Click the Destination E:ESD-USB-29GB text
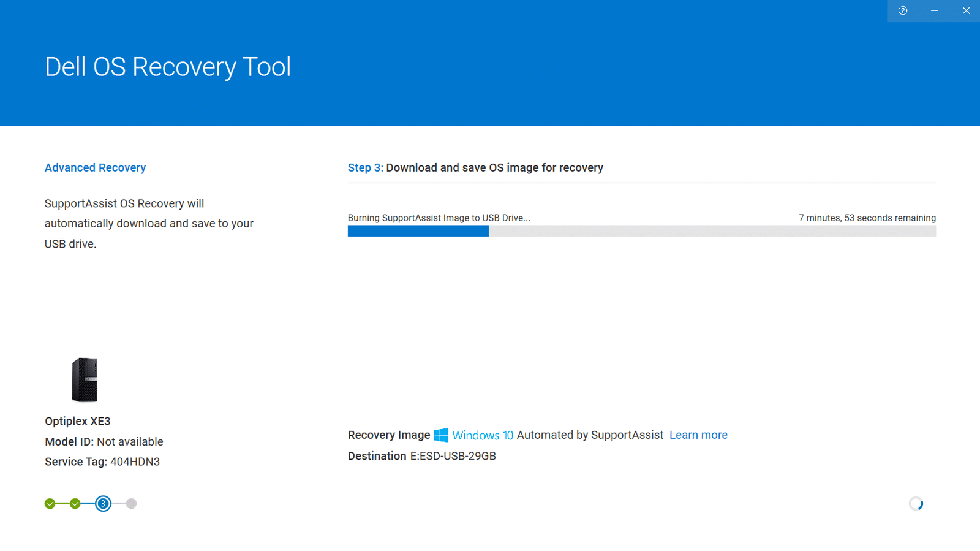Image resolution: width=980 pixels, height=551 pixels. coord(422,456)
